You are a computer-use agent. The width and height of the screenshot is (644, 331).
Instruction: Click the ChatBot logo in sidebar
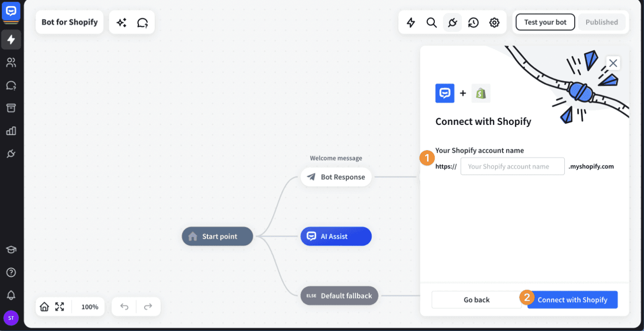pyautogui.click(x=11, y=11)
